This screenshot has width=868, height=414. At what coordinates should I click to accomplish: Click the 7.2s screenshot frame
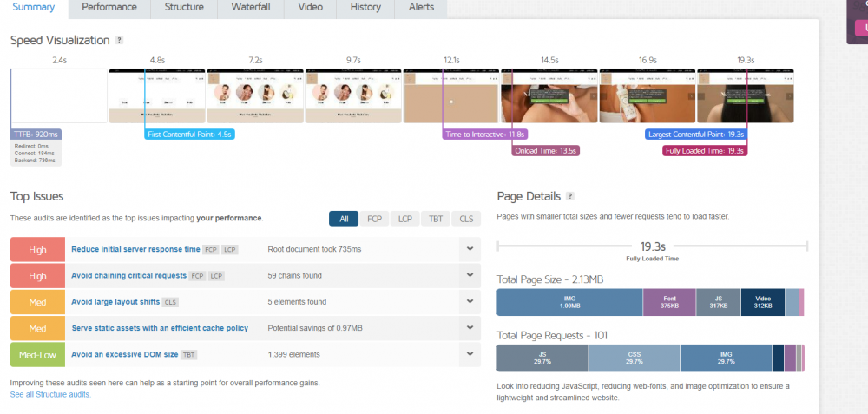click(x=255, y=95)
